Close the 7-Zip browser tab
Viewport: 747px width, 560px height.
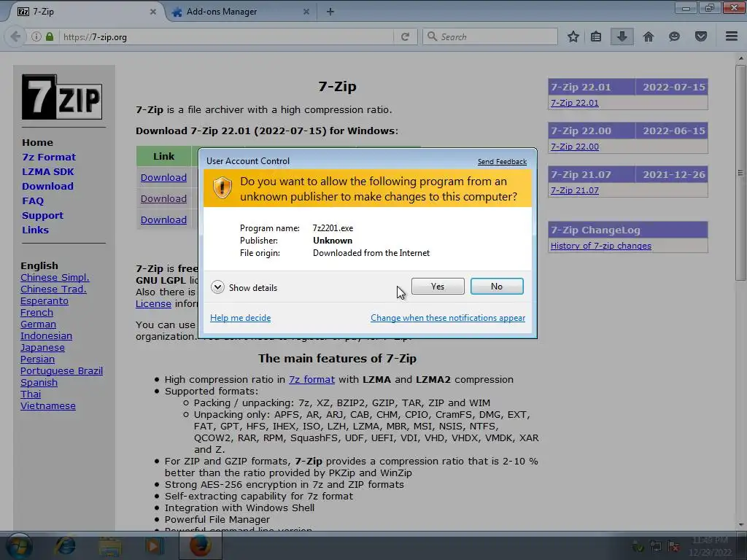153,12
